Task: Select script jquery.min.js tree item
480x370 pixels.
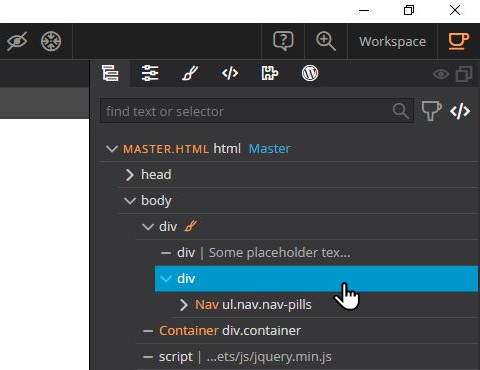Action: tap(245, 357)
